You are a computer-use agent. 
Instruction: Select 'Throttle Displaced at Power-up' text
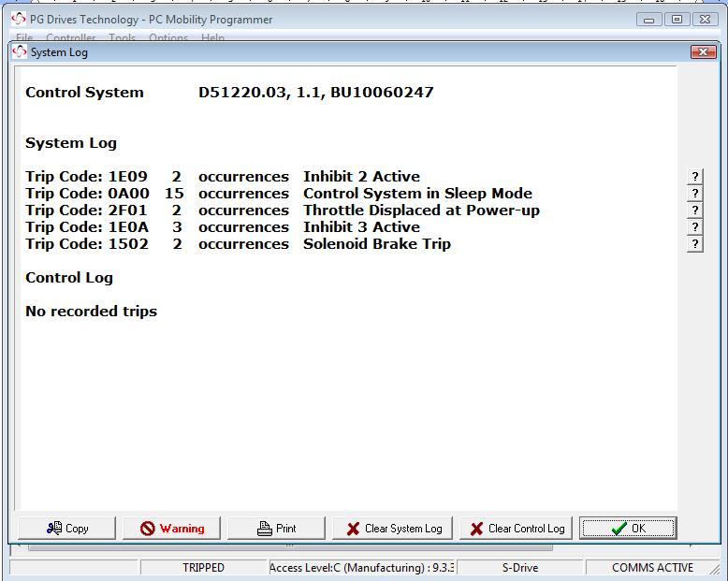[x=421, y=211]
